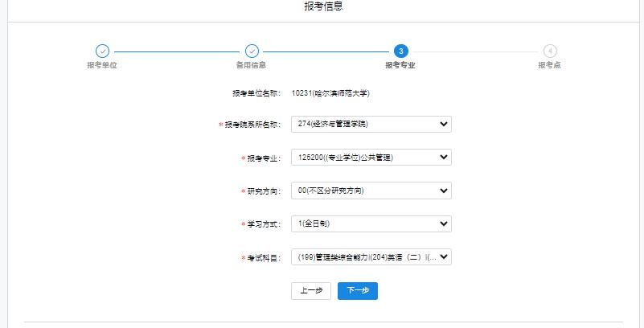Open the 研究方向 dropdown

click(371, 191)
